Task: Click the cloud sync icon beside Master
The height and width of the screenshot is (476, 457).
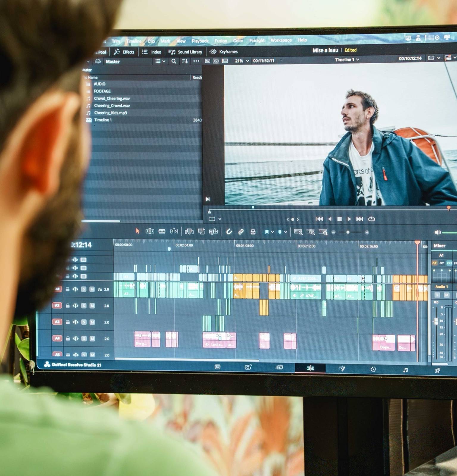Action: [98, 61]
